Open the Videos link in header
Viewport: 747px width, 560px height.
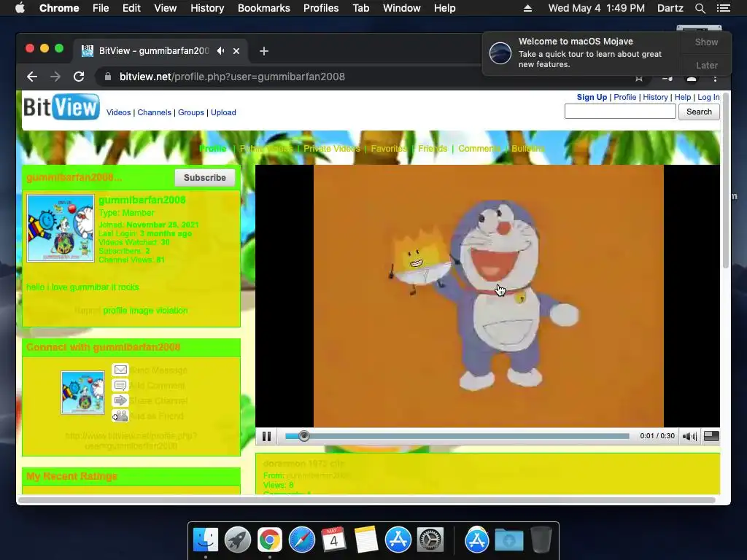click(x=118, y=112)
